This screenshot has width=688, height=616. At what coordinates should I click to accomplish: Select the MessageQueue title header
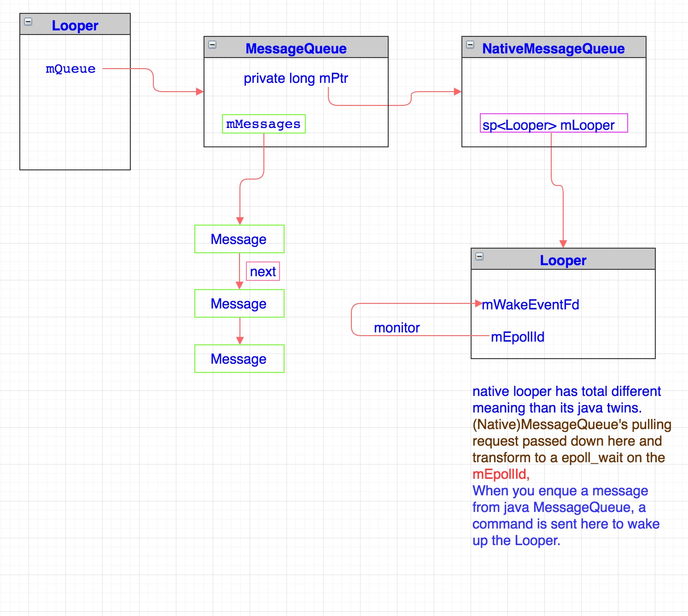[296, 48]
